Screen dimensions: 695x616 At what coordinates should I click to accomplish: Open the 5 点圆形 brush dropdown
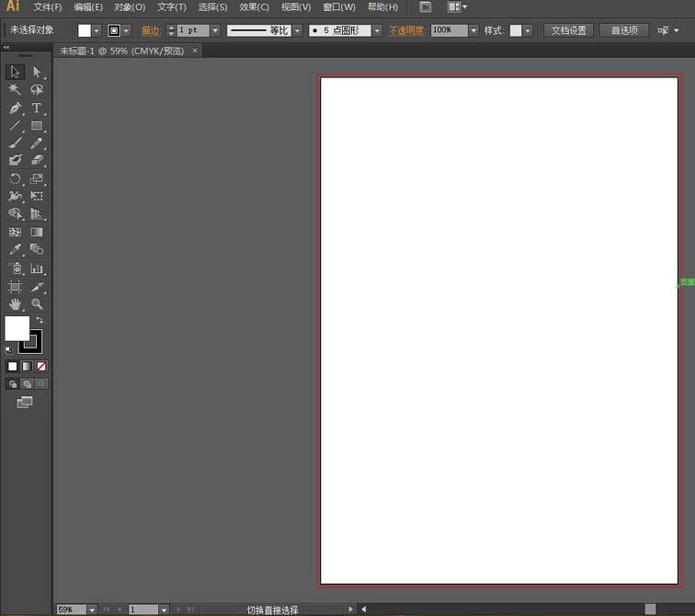tap(377, 30)
